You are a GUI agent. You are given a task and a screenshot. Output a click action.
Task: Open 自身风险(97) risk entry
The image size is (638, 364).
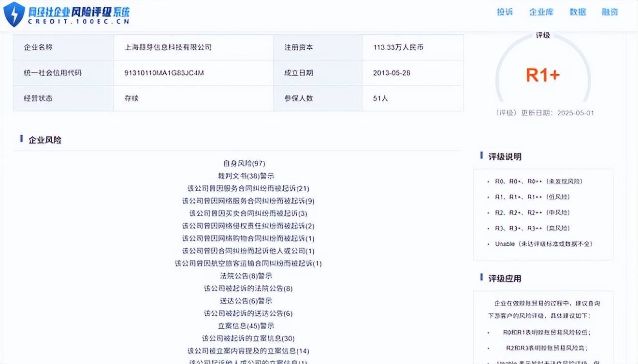pos(244,164)
